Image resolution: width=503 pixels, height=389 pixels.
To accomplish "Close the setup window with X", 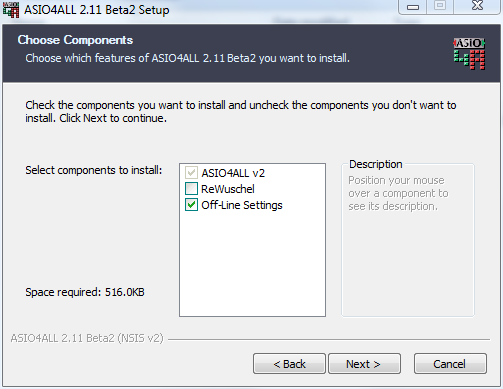I will 477,6.
